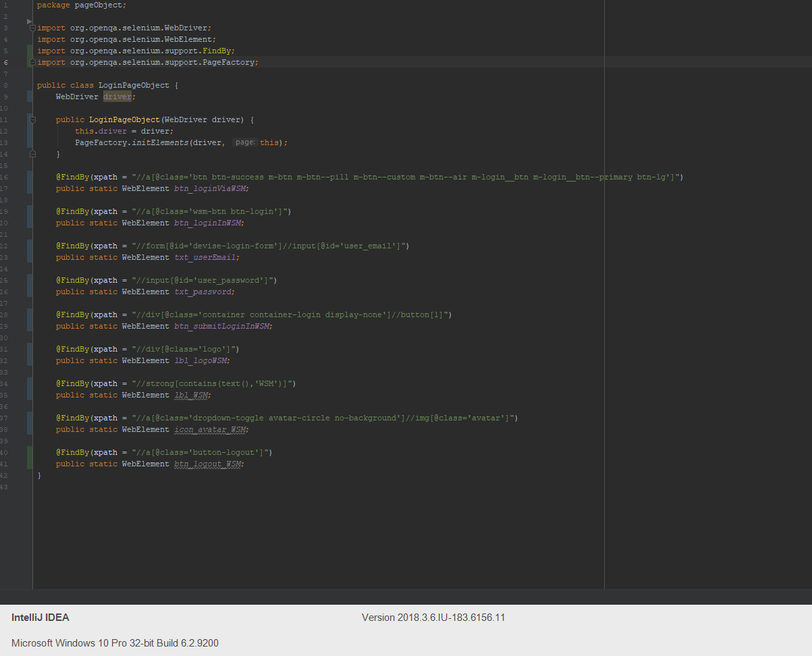
Task: Click the xpath string containing 'container-login display-none'
Action: 290,315
